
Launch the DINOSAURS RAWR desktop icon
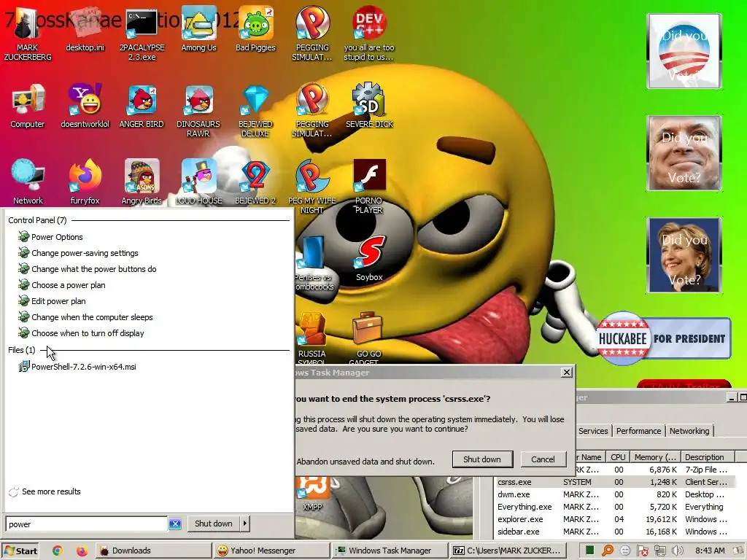[x=198, y=111]
